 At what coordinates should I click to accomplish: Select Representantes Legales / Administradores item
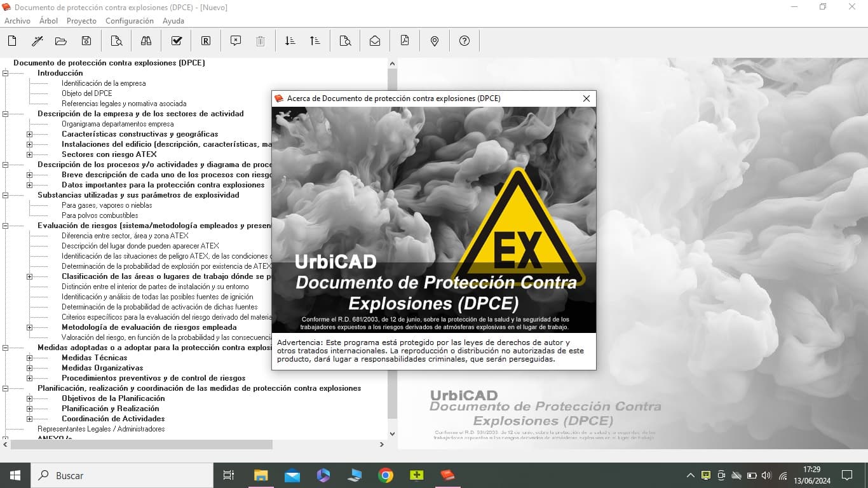101,429
